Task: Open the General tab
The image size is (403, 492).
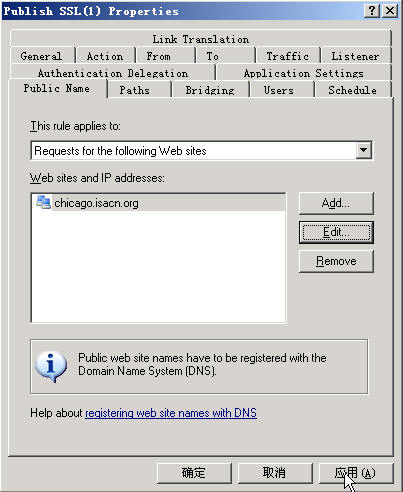Action: pyautogui.click(x=41, y=56)
